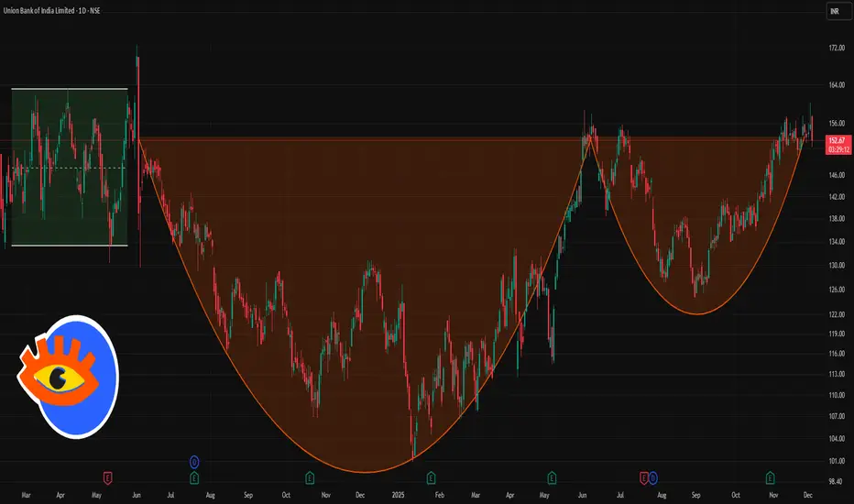Viewport: 854px width, 504px height.
Task: Click the red E marker between May and Jun 2024
Action: click(x=108, y=478)
